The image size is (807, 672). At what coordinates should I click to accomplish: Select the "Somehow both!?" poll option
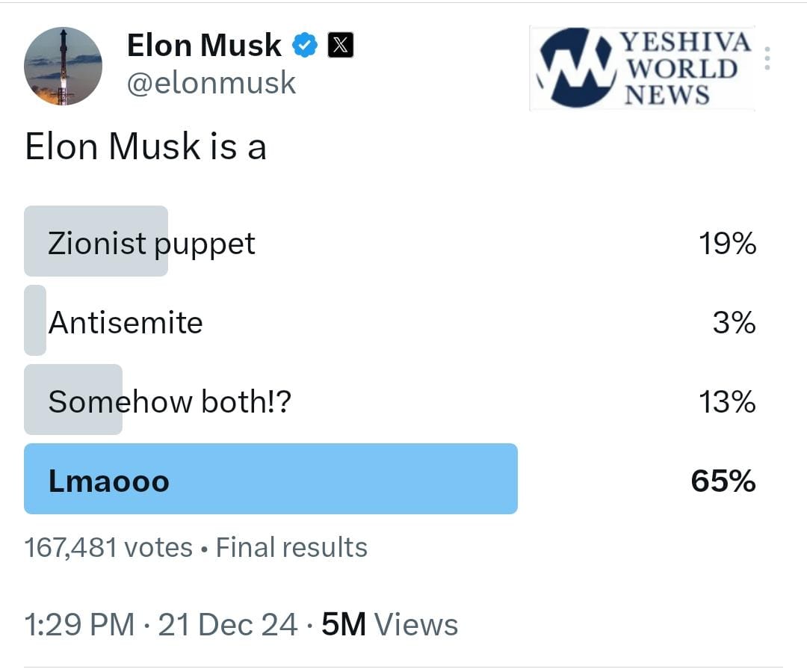pyautogui.click(x=170, y=401)
